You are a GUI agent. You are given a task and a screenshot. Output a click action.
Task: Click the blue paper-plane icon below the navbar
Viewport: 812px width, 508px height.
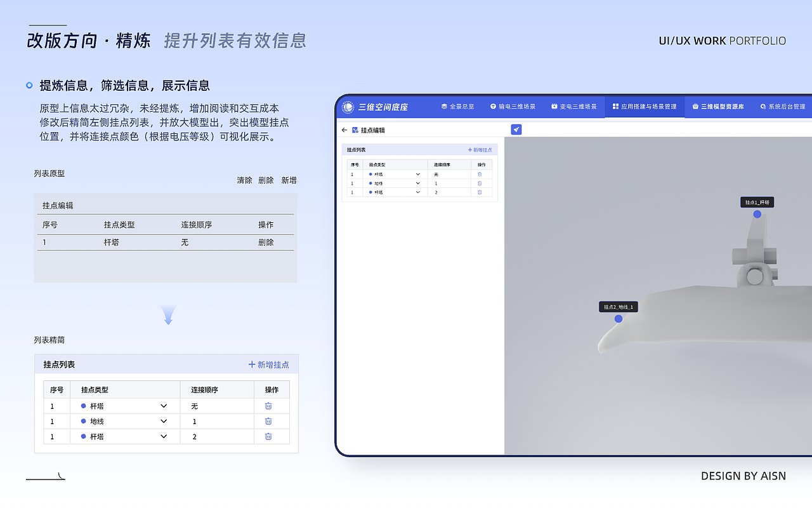point(516,129)
